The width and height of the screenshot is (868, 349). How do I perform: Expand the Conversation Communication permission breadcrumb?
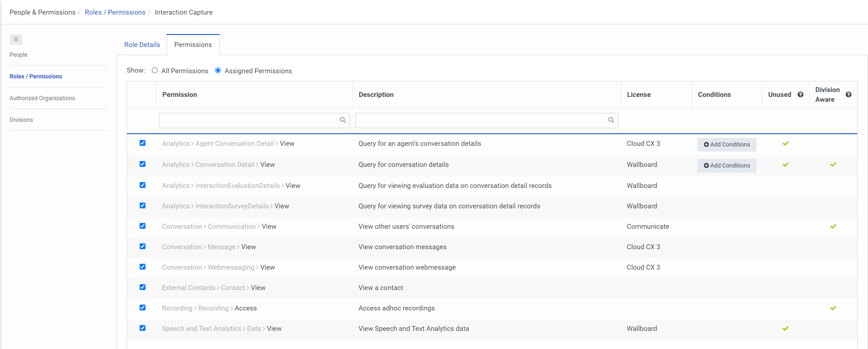click(x=231, y=227)
